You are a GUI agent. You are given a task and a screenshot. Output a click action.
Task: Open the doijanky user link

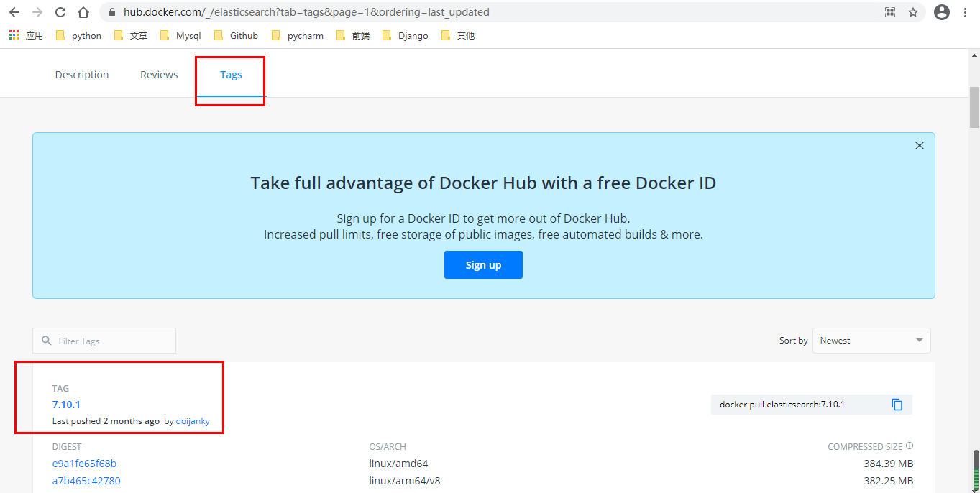coord(193,421)
